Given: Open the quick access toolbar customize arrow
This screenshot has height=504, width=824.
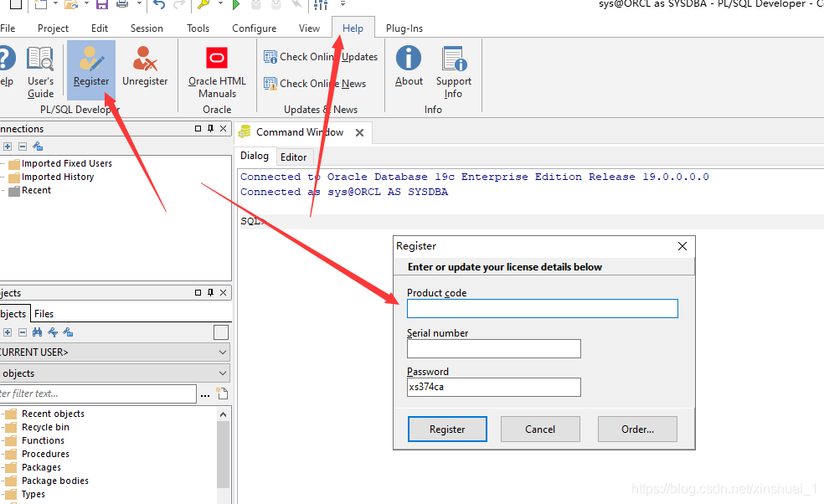Looking at the screenshot, I should (x=342, y=3).
